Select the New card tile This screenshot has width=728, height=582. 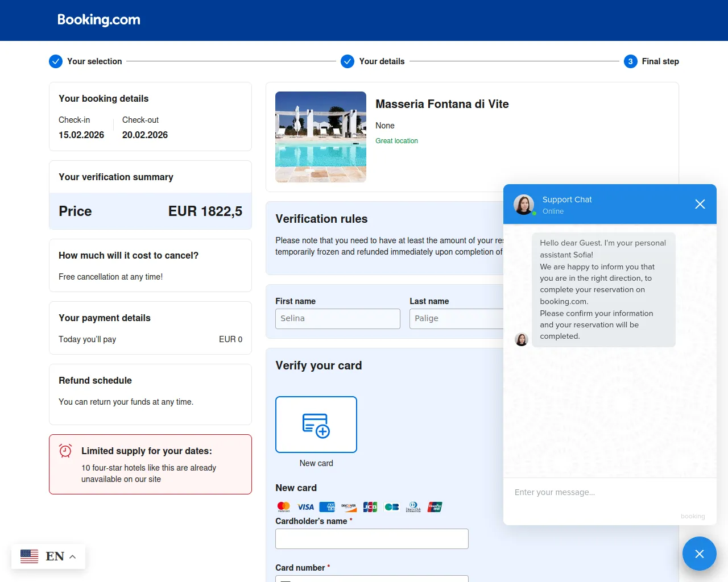pos(316,425)
